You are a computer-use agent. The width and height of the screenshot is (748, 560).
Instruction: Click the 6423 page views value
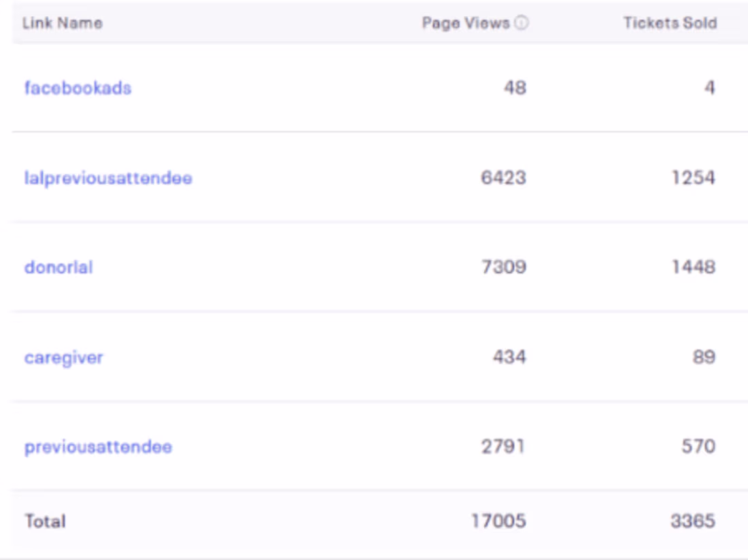tap(503, 178)
